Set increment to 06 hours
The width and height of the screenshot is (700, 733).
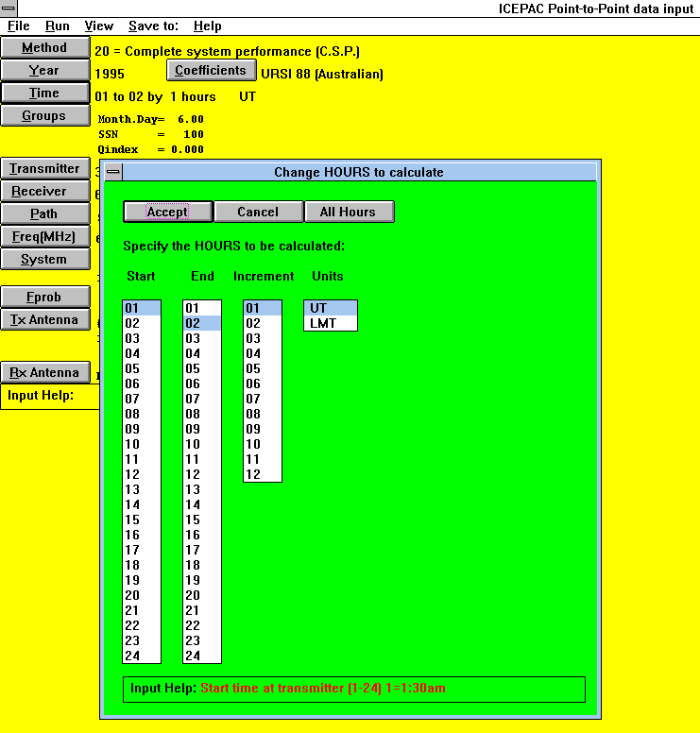(x=262, y=384)
